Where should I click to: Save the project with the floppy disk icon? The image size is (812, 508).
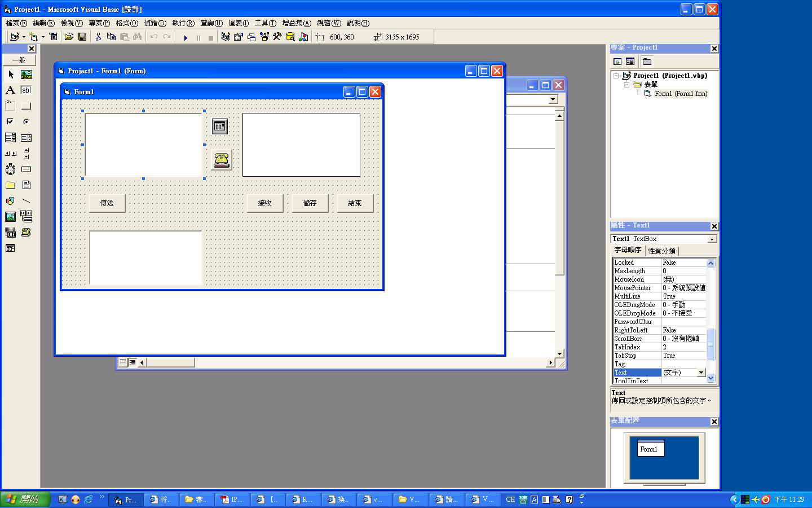tap(82, 37)
